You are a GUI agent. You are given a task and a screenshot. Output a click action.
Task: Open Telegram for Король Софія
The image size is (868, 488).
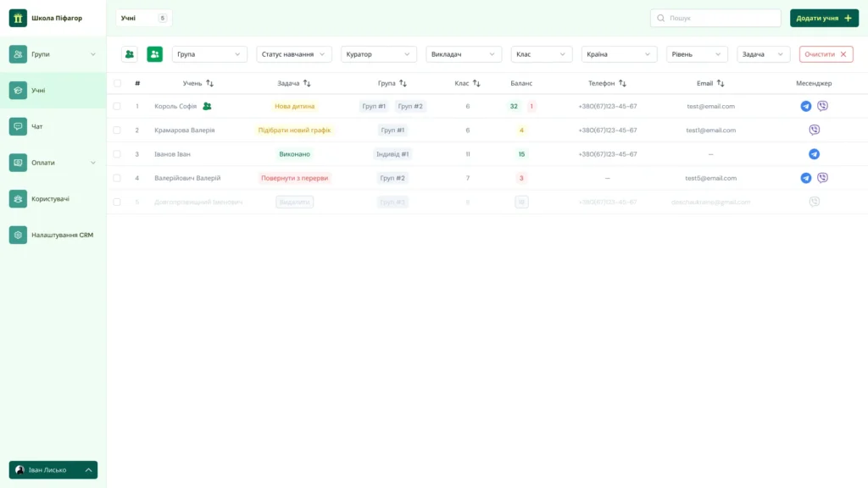805,106
